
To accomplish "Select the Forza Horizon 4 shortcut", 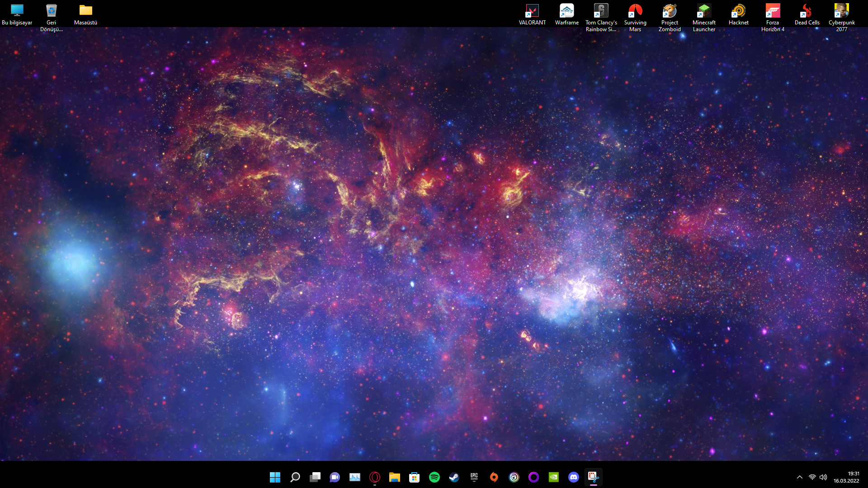I will [x=773, y=18].
